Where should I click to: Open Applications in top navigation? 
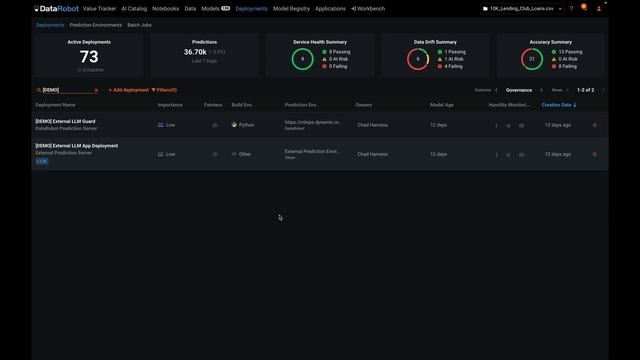(330, 9)
